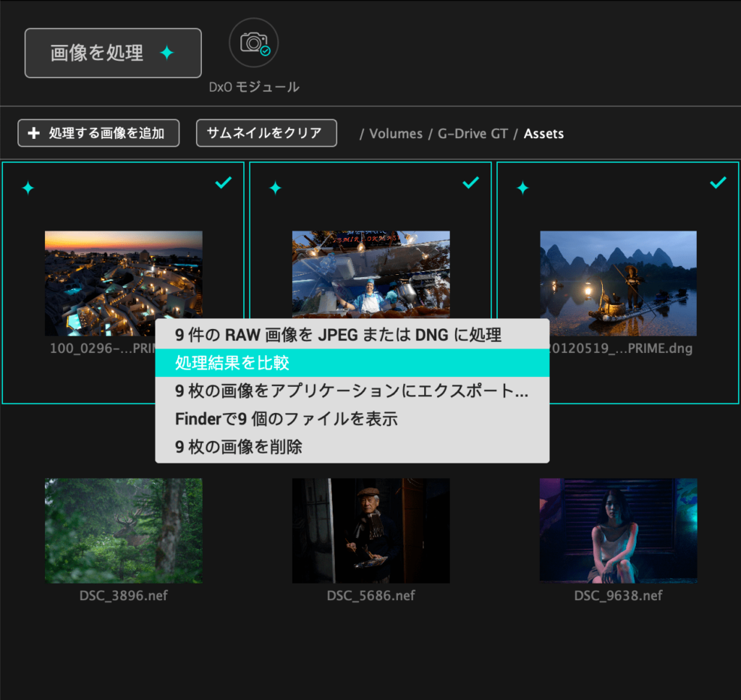Click the DSC_9638.nef file name

point(618,596)
